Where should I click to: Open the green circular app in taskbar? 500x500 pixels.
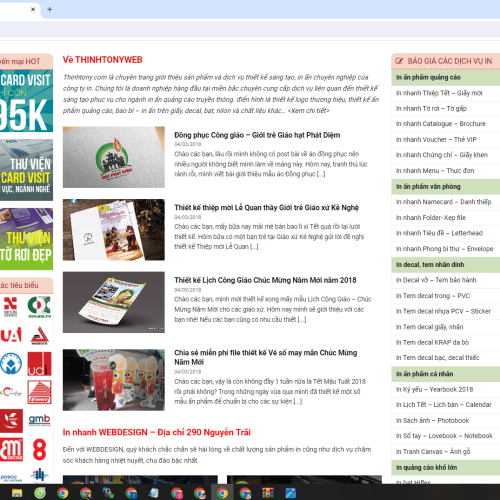[40, 493]
